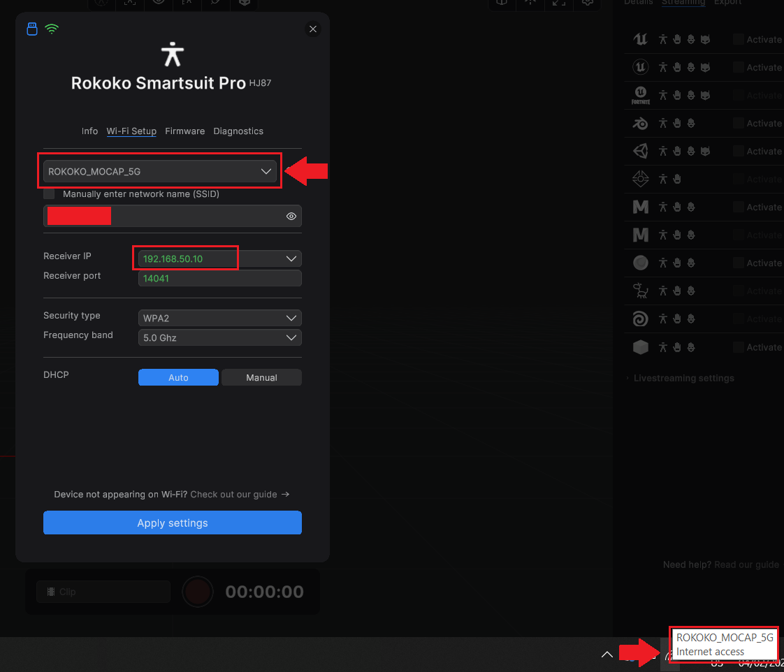Open the Security type WPA2 dropdown

pos(220,318)
